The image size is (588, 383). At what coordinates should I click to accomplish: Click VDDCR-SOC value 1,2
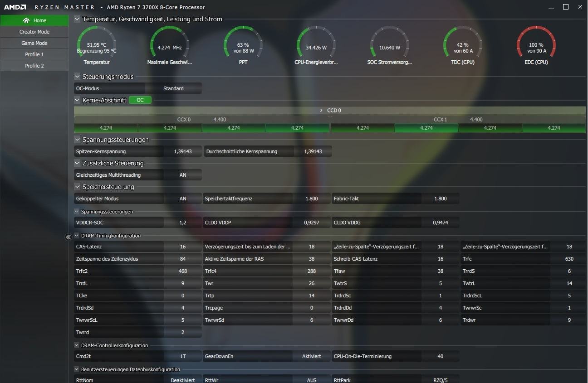pyautogui.click(x=183, y=223)
